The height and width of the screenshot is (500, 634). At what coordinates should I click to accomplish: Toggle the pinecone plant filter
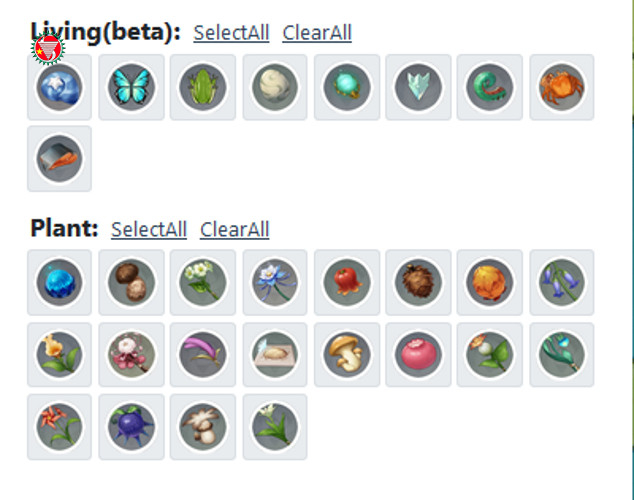[x=418, y=283]
